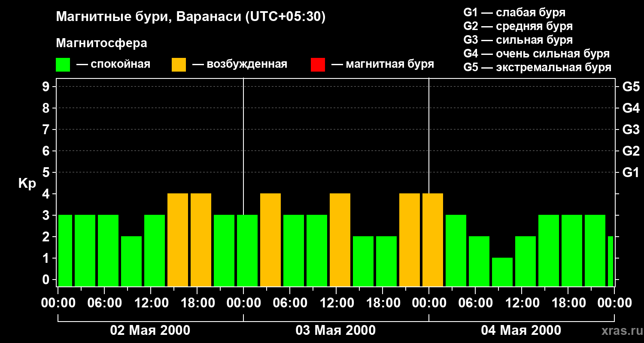
Task: Click the G2 label on the right axis
Action: [x=631, y=151]
